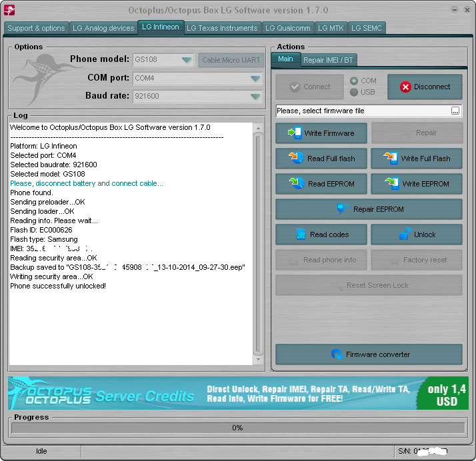
Task: Click 'Selected model: GS108' log line
Action: (47, 174)
